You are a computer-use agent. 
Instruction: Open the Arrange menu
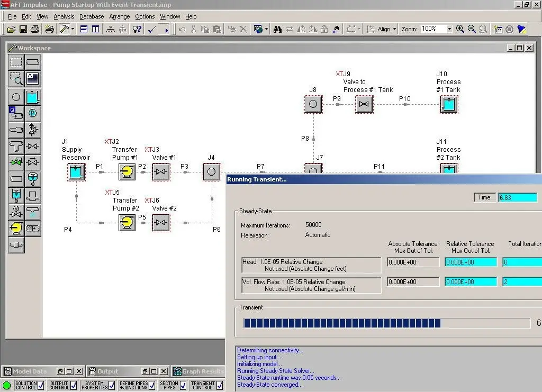click(120, 16)
